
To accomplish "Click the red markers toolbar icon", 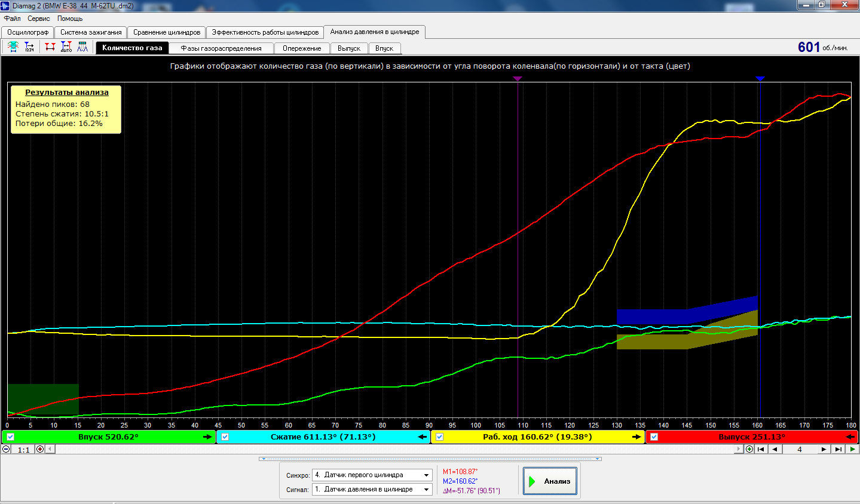I will [50, 47].
